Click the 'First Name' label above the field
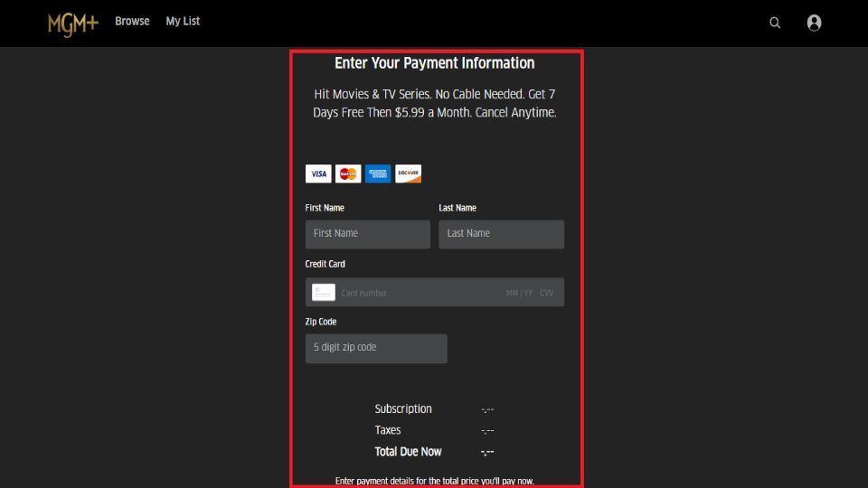868x488 pixels. pyautogui.click(x=325, y=208)
